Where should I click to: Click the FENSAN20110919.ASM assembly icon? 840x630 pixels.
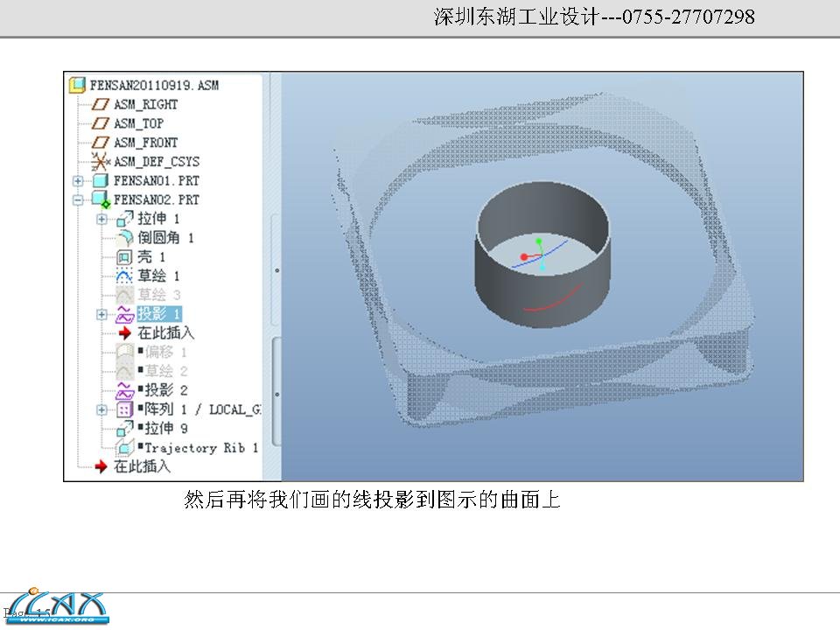[x=78, y=85]
